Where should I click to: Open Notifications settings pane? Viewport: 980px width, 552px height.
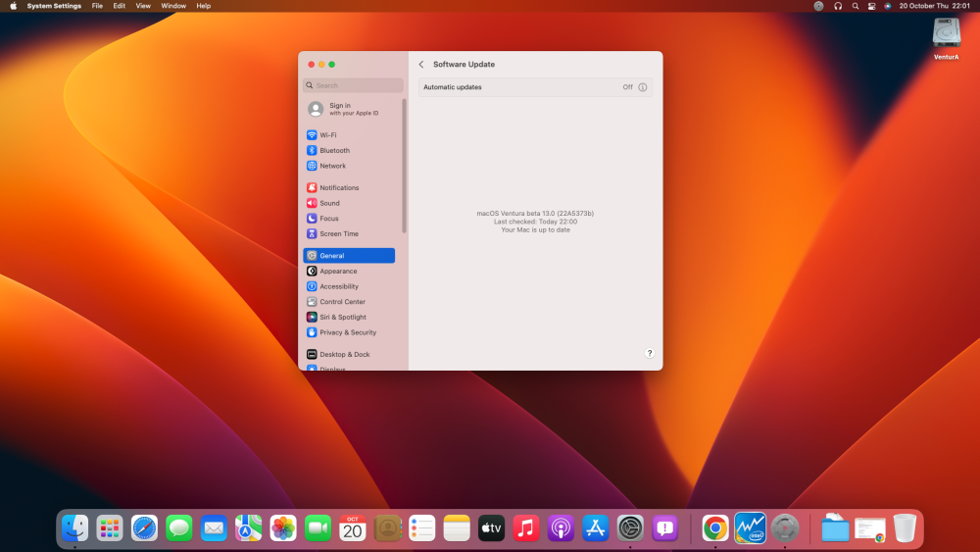[349, 187]
